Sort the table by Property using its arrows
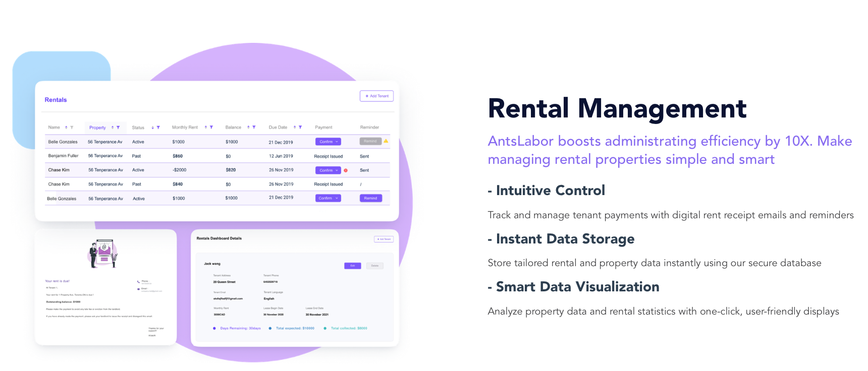This screenshot has height=371, width=868. pyautogui.click(x=113, y=128)
